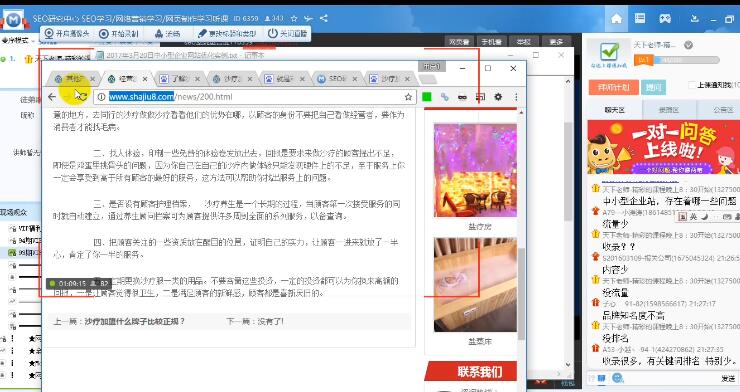Select the 网页音 tab

pyautogui.click(x=459, y=42)
